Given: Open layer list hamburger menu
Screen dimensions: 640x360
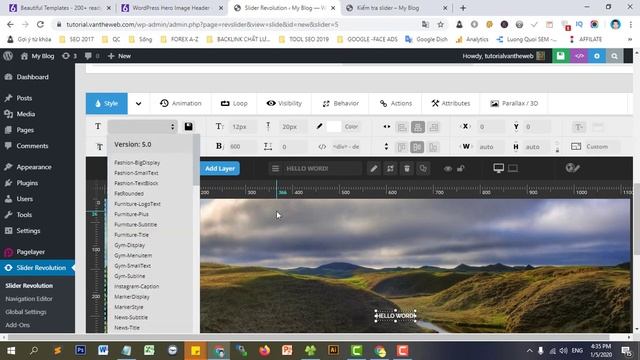Looking at the screenshot, I should [x=275, y=169].
